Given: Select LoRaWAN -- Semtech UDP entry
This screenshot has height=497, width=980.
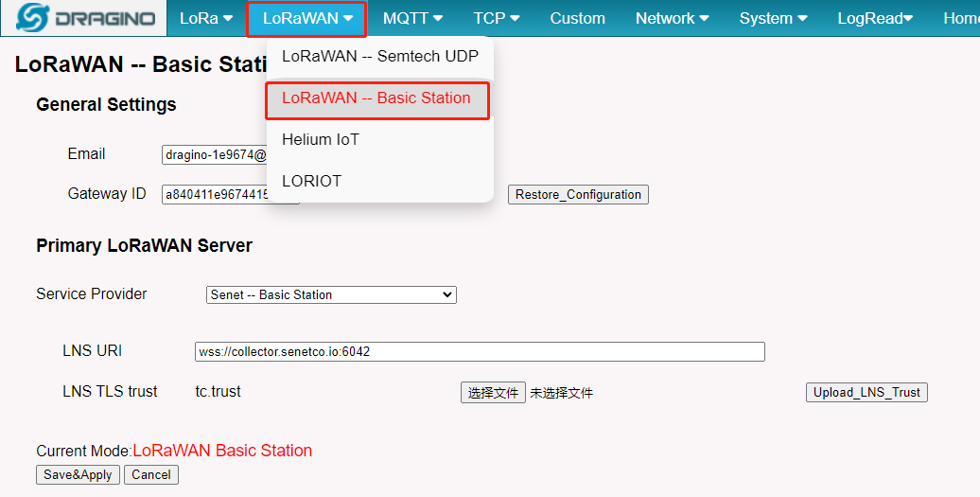Looking at the screenshot, I should click(x=380, y=56).
